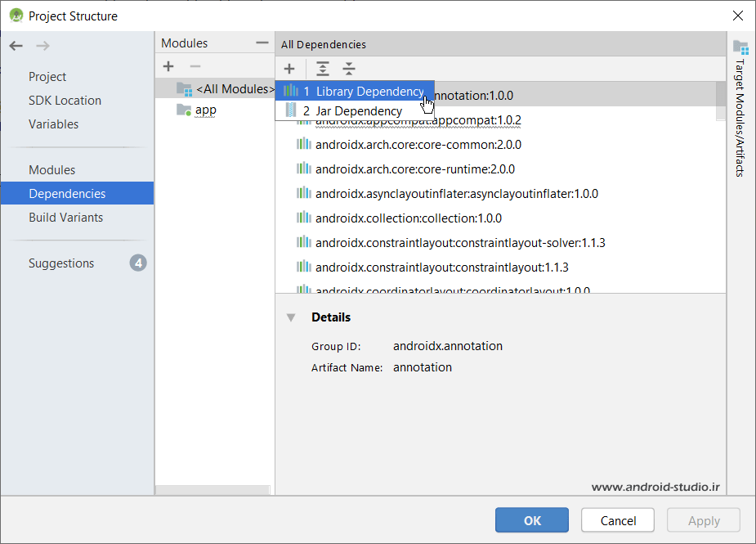Image resolution: width=756 pixels, height=544 pixels.
Task: Click the app module folder icon
Action: pos(184,110)
